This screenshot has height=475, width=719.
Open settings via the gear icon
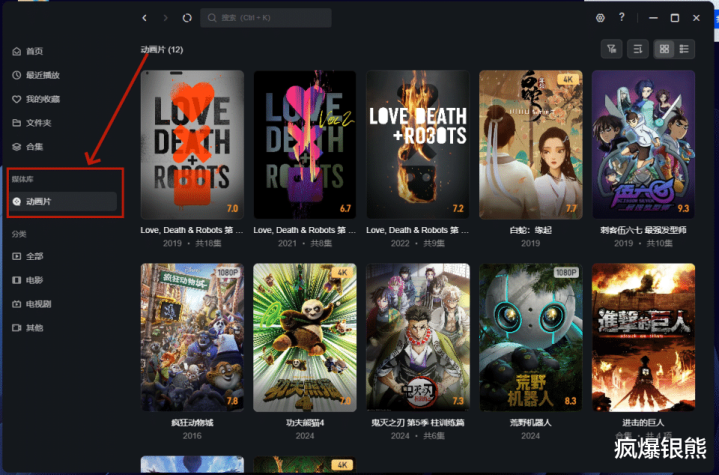[600, 18]
